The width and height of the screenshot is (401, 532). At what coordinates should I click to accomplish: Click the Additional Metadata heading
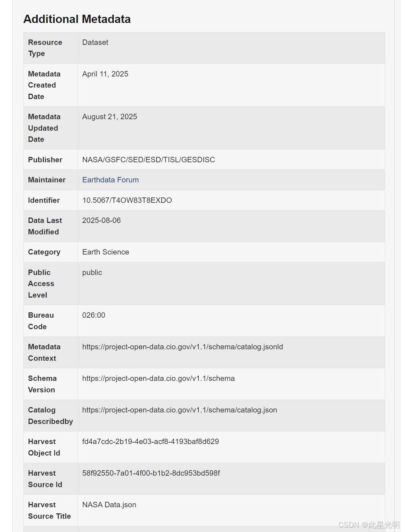[77, 19]
